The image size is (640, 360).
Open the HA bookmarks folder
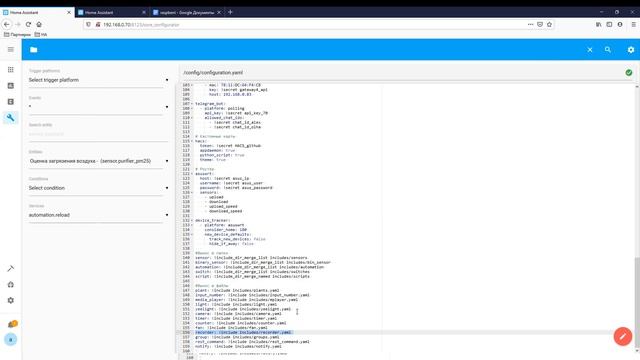tap(41, 35)
